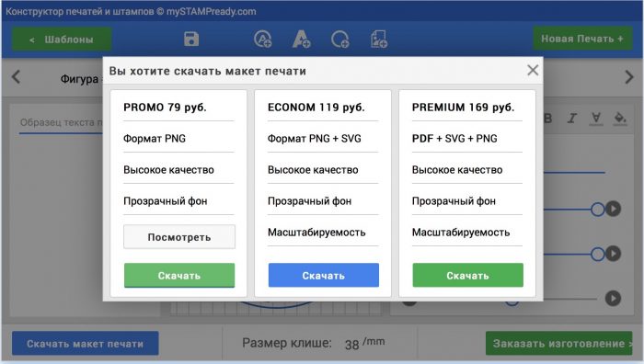Click the Формат PNG + SVG line
The image size is (644, 364).
click(x=315, y=138)
